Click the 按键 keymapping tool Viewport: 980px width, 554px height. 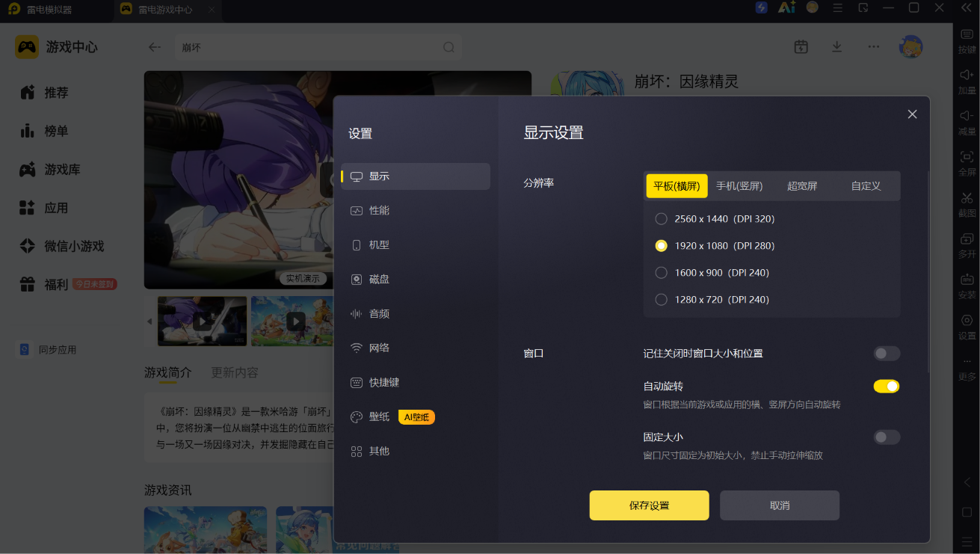click(967, 42)
